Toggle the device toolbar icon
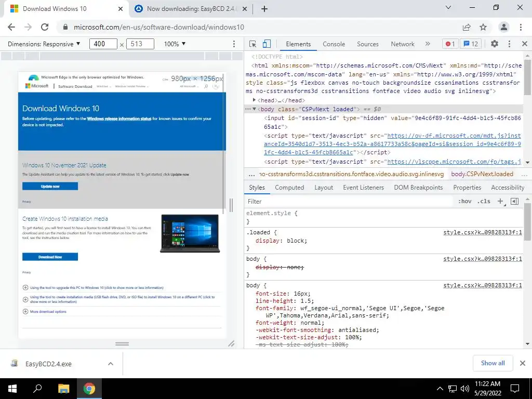 [267, 44]
